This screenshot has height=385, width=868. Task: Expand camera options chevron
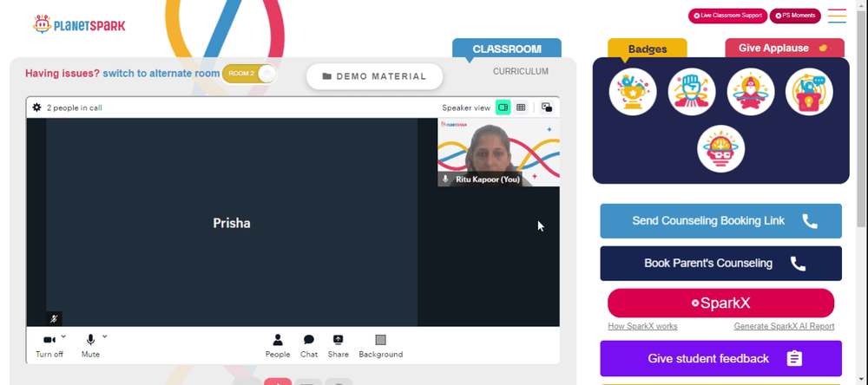point(63,336)
